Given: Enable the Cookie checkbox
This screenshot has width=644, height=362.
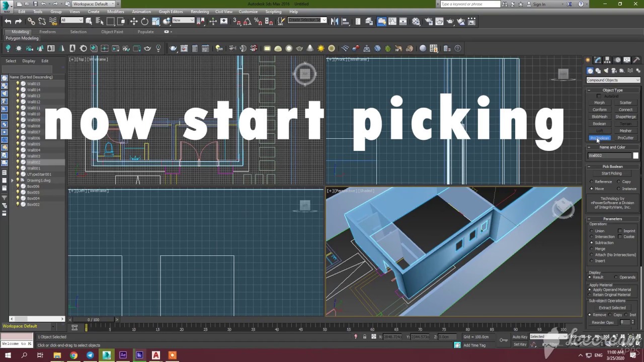Looking at the screenshot, I should pyautogui.click(x=620, y=237).
